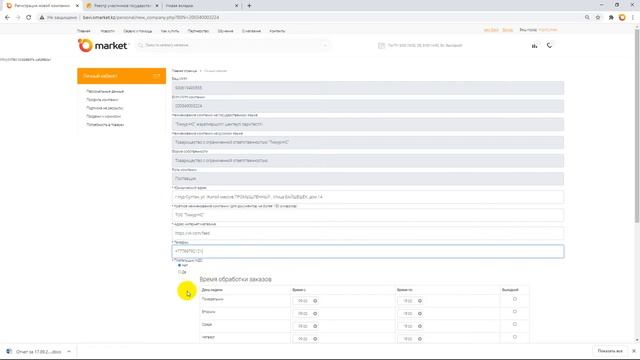
Task: Open Wednesday end time clock picker
Action: tap(420, 326)
